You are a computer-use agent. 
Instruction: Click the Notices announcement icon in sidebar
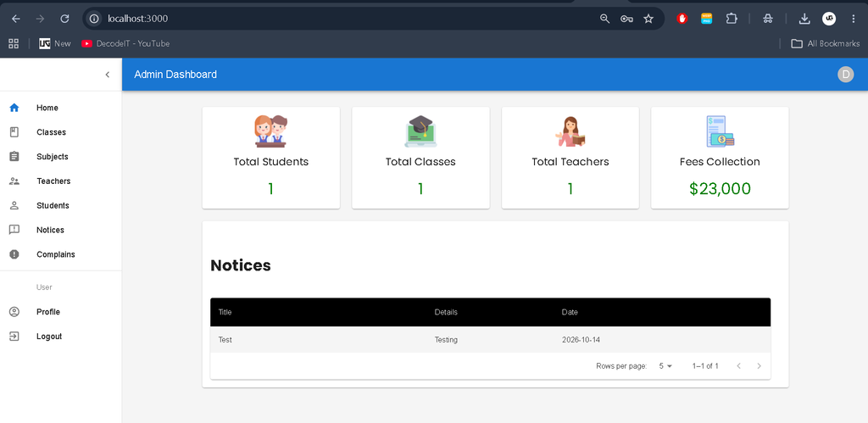[14, 230]
